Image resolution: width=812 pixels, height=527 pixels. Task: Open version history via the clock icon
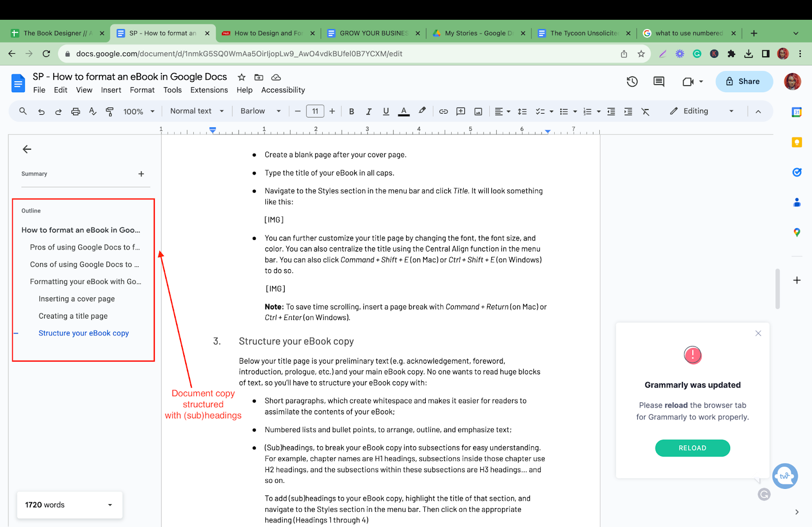click(x=632, y=81)
